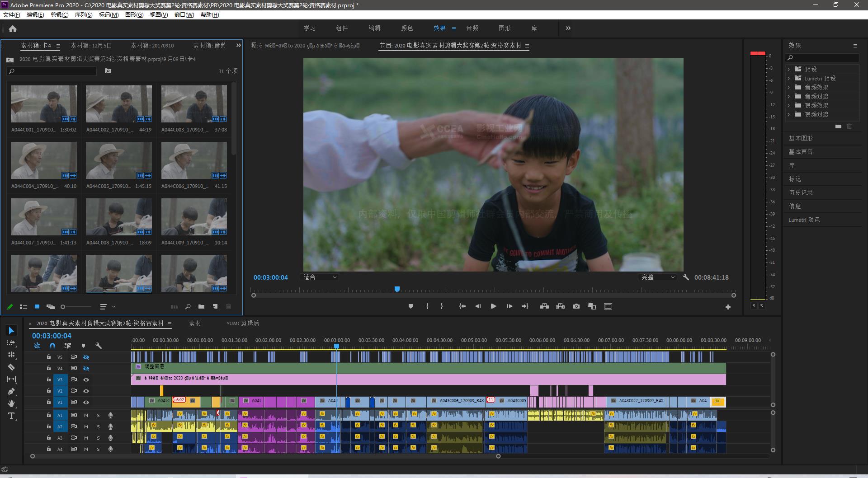Open the 适合 zoom level dropdown
This screenshot has width=868, height=478.
[320, 277]
